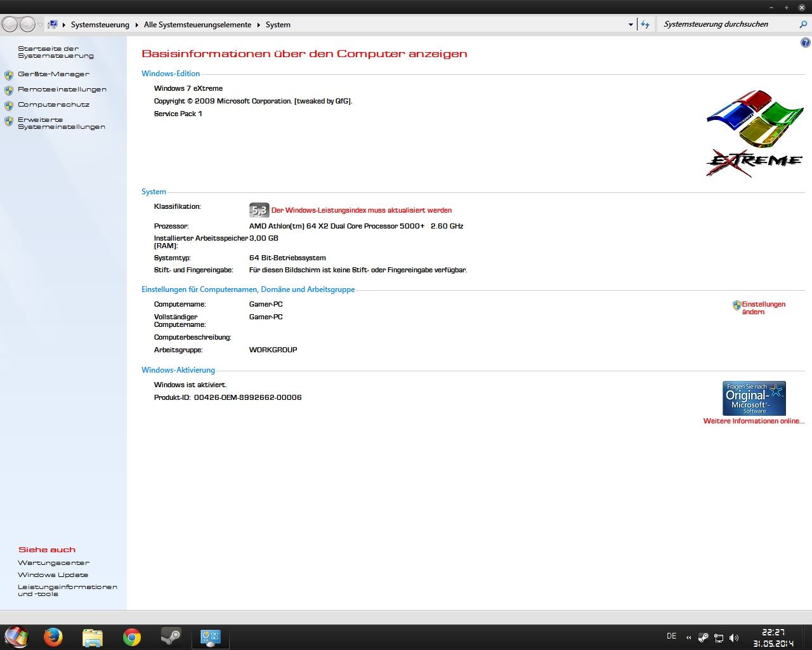Expand the arrow after Systemsteuerung
This screenshot has height=650, width=812.
click(136, 25)
